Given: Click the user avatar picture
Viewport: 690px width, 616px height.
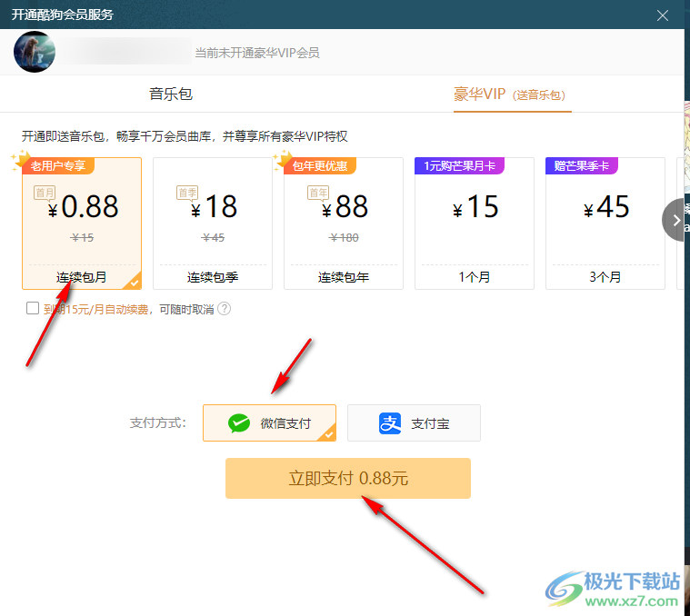Looking at the screenshot, I should tap(35, 52).
